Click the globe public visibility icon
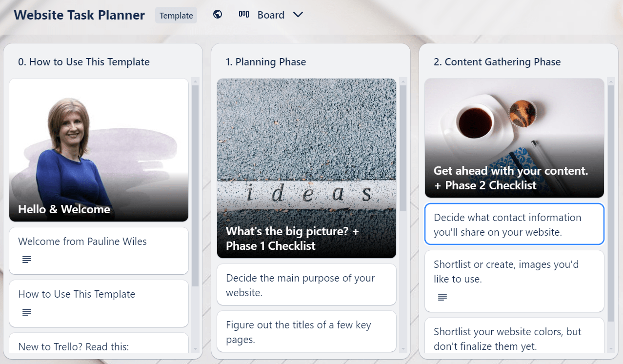Viewport: 623px width, 364px height. 218,15
